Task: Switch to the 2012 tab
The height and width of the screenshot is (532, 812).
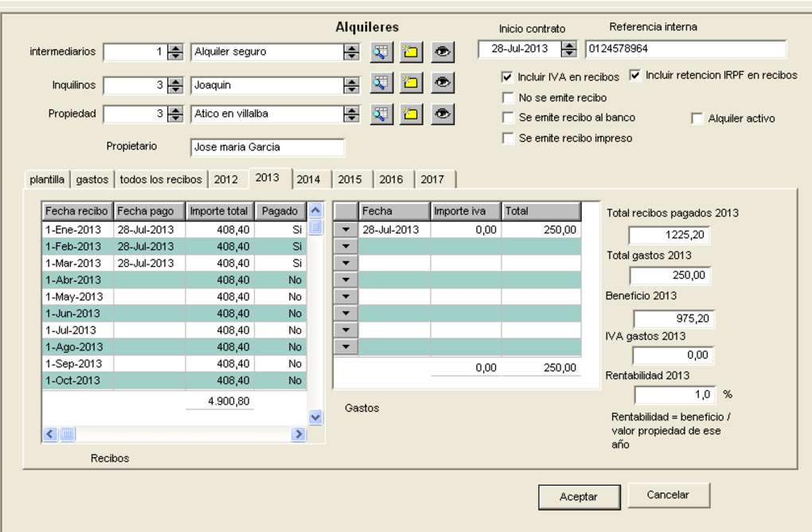Action: click(x=226, y=179)
